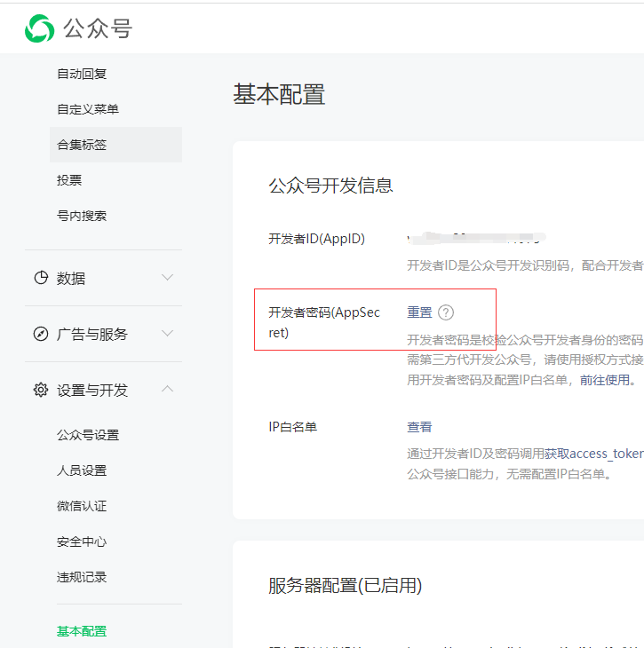The height and width of the screenshot is (648, 644).
Task: Click 重置 link for AppSecret
Action: 419,312
